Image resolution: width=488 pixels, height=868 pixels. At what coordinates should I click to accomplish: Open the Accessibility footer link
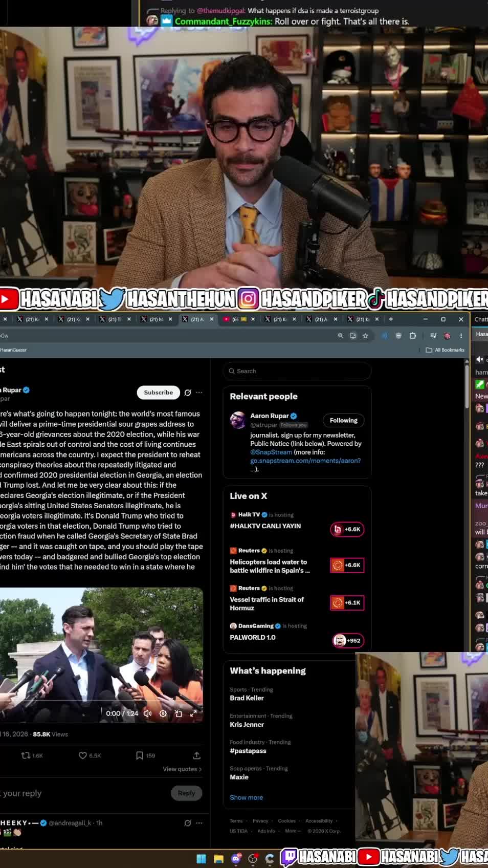pyautogui.click(x=319, y=821)
